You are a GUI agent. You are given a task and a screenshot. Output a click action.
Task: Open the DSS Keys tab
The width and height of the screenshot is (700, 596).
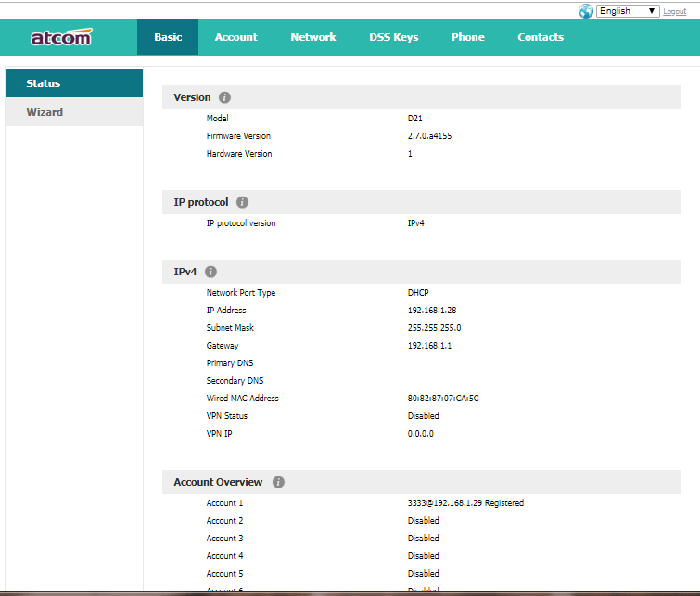point(394,37)
